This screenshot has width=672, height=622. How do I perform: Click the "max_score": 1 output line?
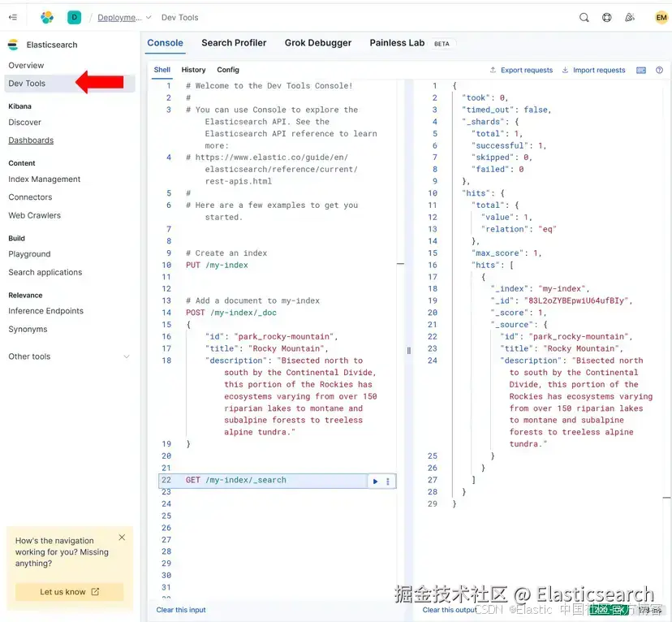[506, 253]
